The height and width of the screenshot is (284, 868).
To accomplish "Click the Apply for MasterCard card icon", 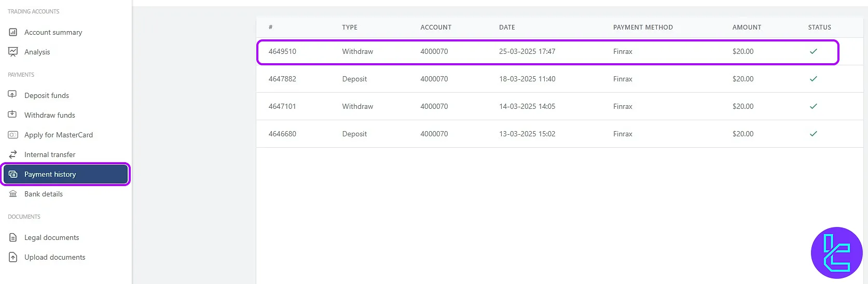I will pyautogui.click(x=13, y=135).
